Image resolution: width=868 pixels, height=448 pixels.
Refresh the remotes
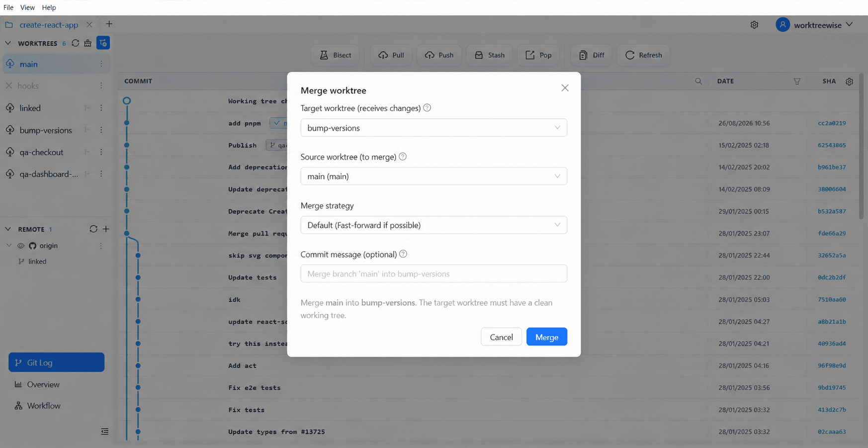(x=93, y=229)
